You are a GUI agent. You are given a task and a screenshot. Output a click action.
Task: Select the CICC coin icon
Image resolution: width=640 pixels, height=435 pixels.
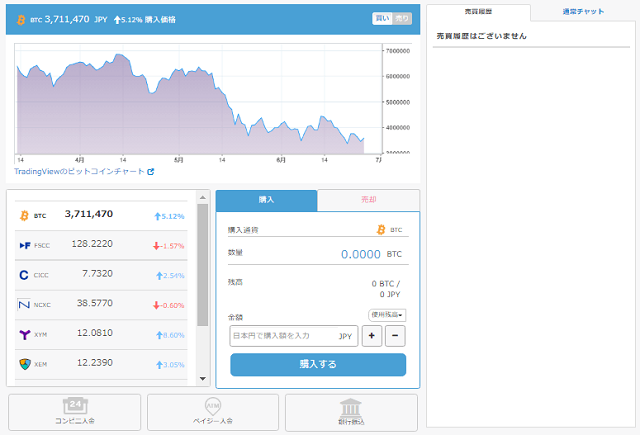pos(24,274)
